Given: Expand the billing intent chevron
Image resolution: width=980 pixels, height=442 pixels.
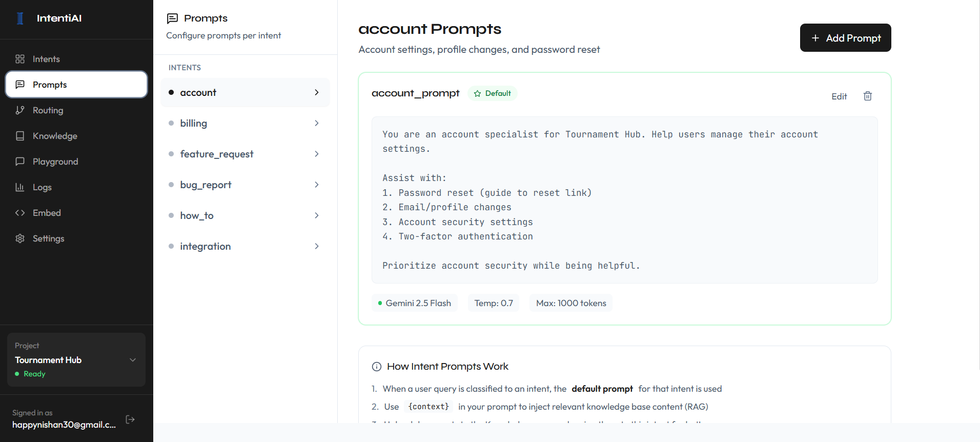Looking at the screenshot, I should tap(317, 123).
